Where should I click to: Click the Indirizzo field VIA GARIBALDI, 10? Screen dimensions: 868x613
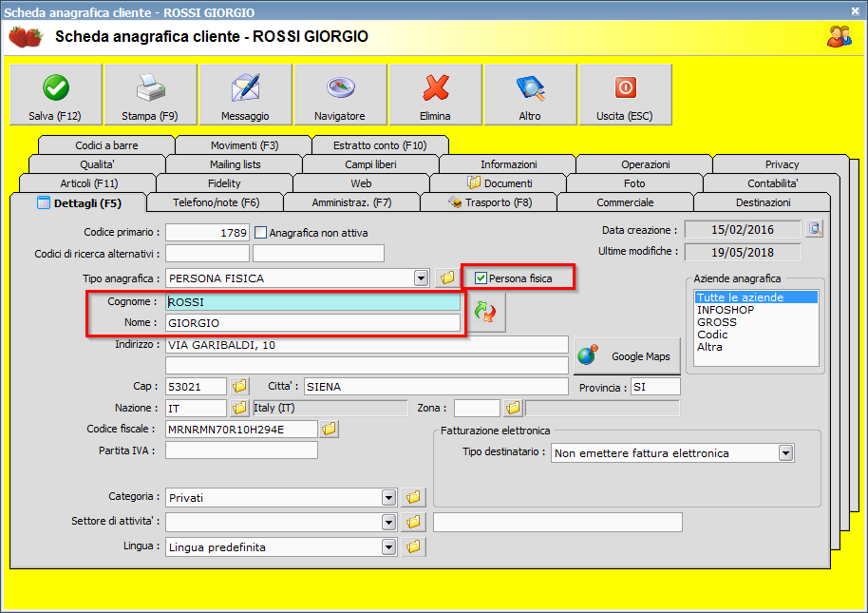(367, 345)
